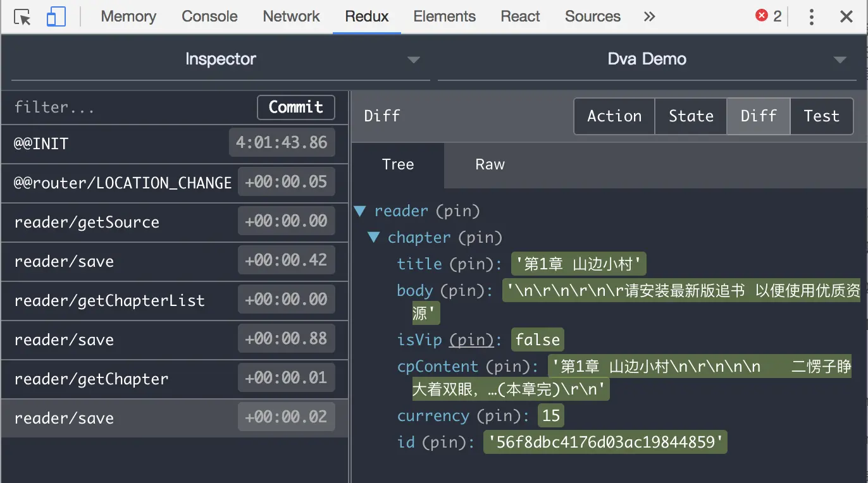Viewport: 868px width, 483px height.
Task: Select the Raw sub-tab
Action: pyautogui.click(x=490, y=165)
